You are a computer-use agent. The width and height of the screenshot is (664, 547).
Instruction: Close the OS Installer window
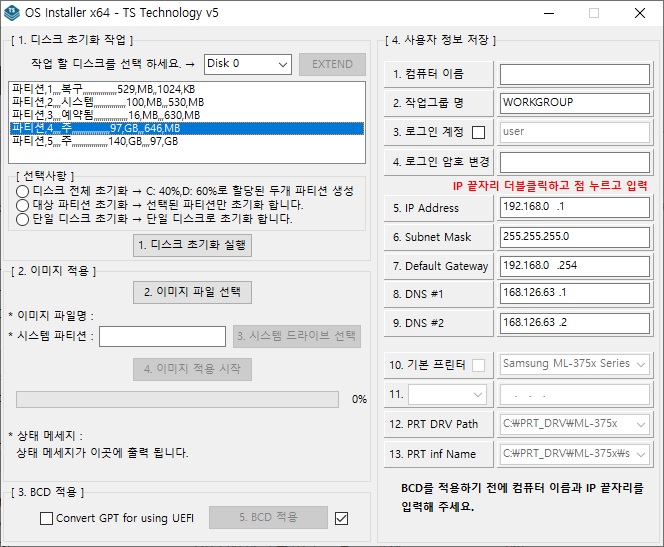[640, 13]
